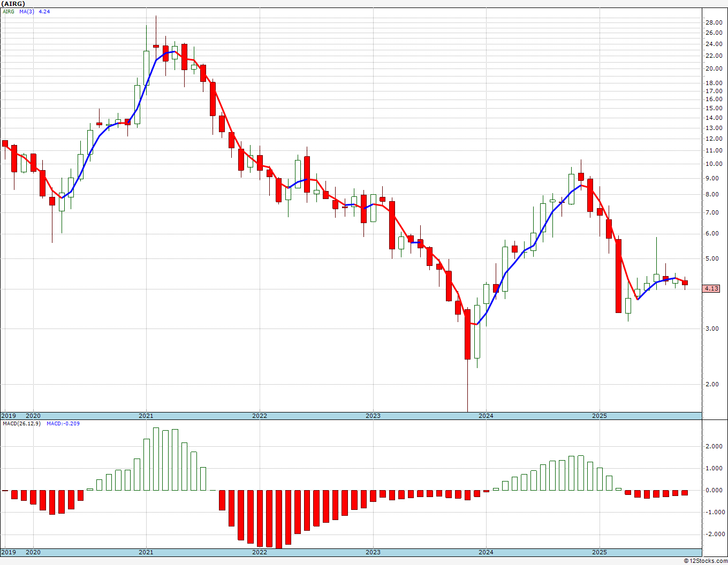Image resolution: width=728 pixels, height=565 pixels.
Task: Click 2023 on the price chart time axis
Action: click(373, 416)
